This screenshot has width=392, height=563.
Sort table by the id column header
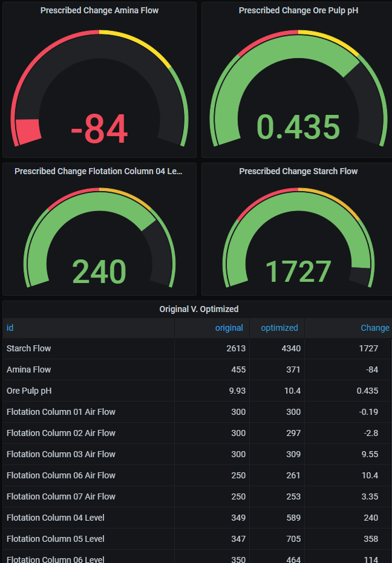coord(10,328)
